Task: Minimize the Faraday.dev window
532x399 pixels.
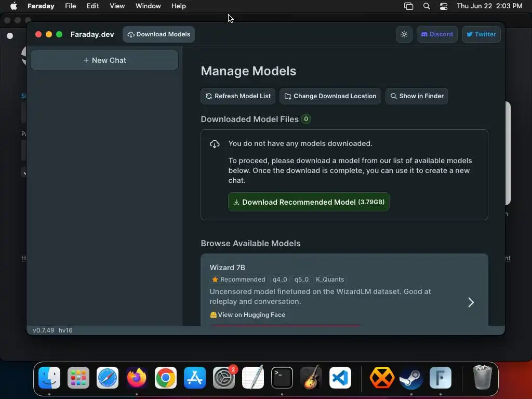Action: (x=49, y=34)
